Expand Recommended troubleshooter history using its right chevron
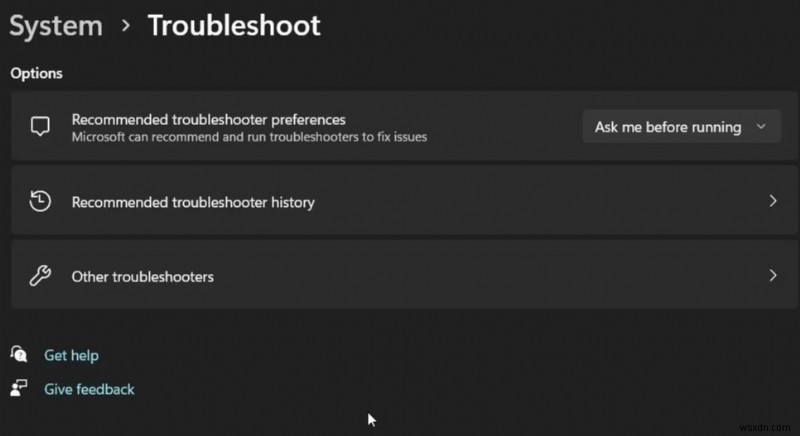This screenshot has width=800, height=436. [772, 201]
